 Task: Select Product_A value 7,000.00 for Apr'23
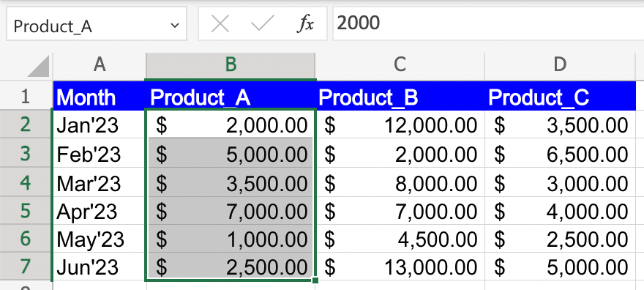point(231,210)
